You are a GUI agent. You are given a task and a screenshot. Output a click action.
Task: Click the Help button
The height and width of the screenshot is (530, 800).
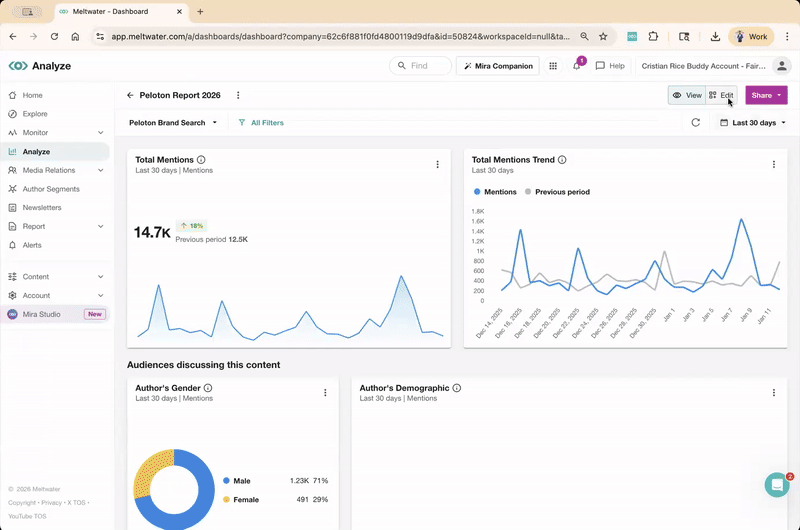pyautogui.click(x=610, y=66)
